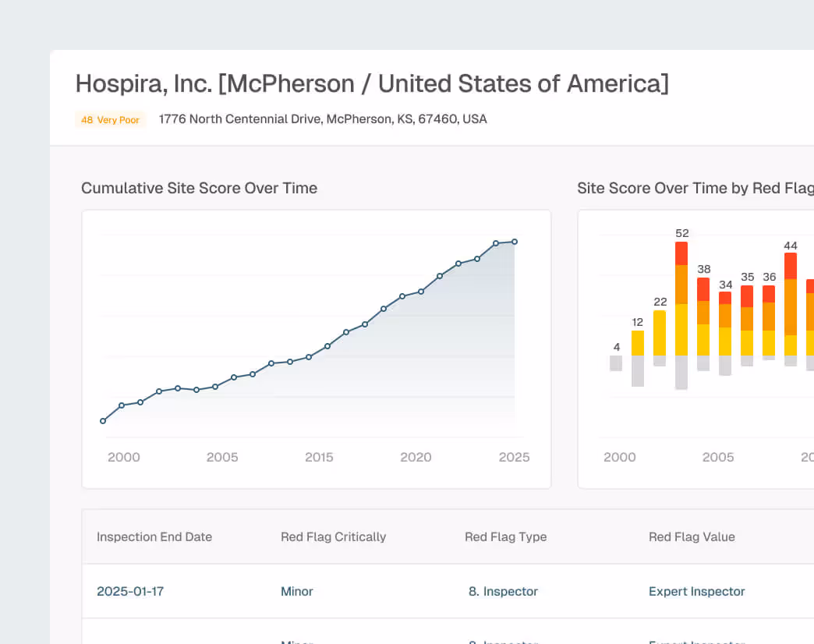The height and width of the screenshot is (644, 814).
Task: Sort table by Red Flag Type column
Action: click(505, 537)
